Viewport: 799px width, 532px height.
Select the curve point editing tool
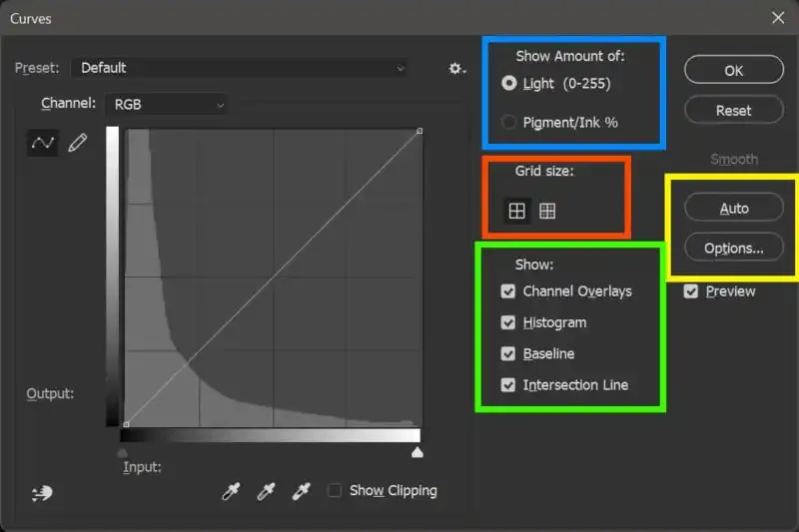[43, 144]
